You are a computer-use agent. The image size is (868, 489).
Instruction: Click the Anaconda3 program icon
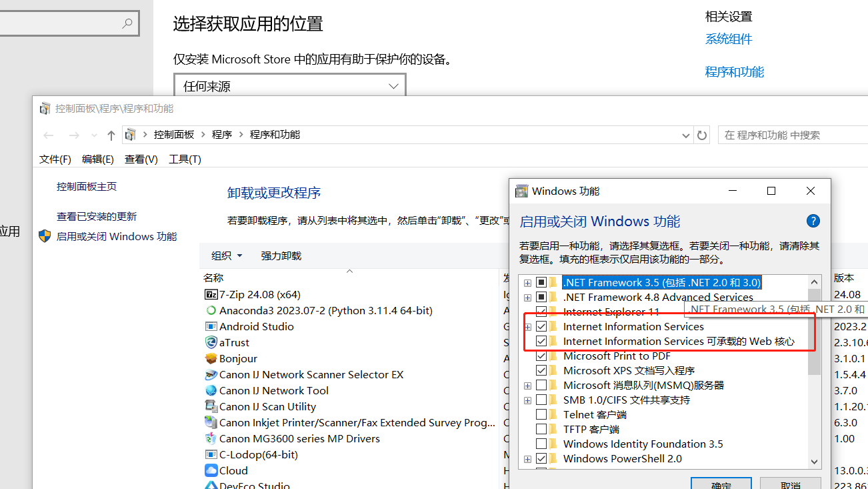(211, 310)
